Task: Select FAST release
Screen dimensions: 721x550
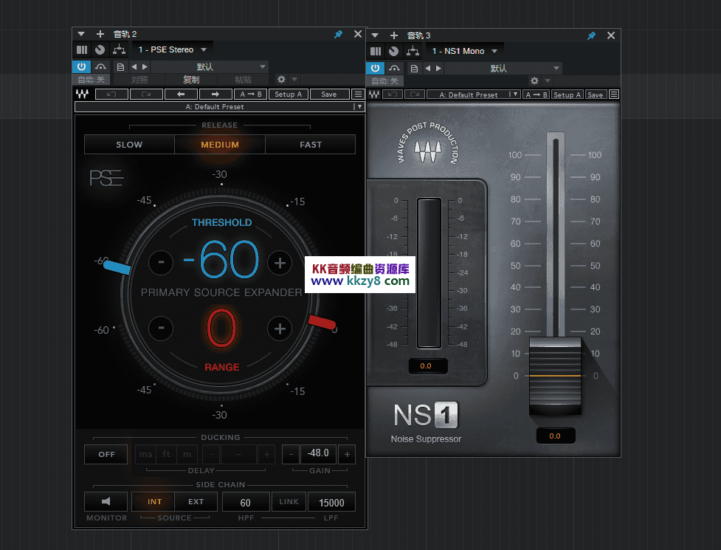Action: coord(310,144)
